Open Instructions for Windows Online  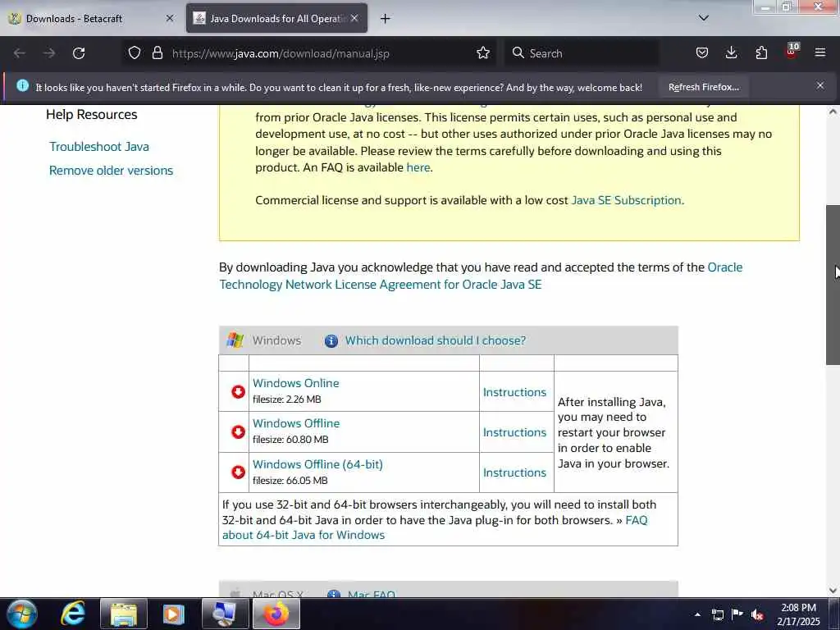tap(514, 392)
